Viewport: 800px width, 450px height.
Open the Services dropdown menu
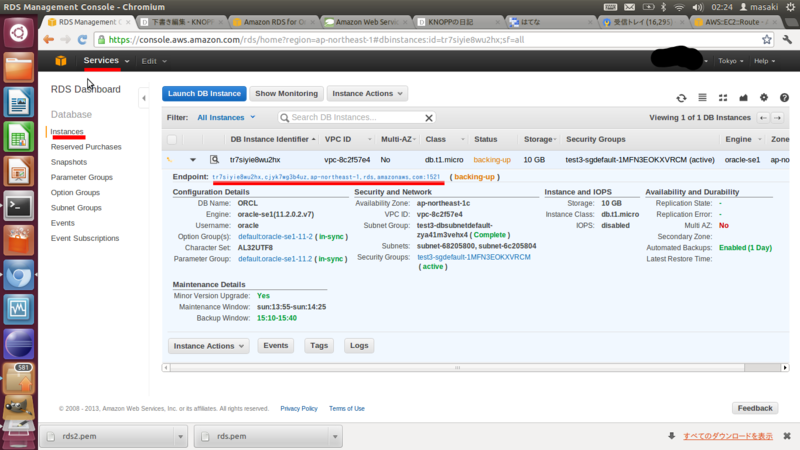click(x=106, y=61)
